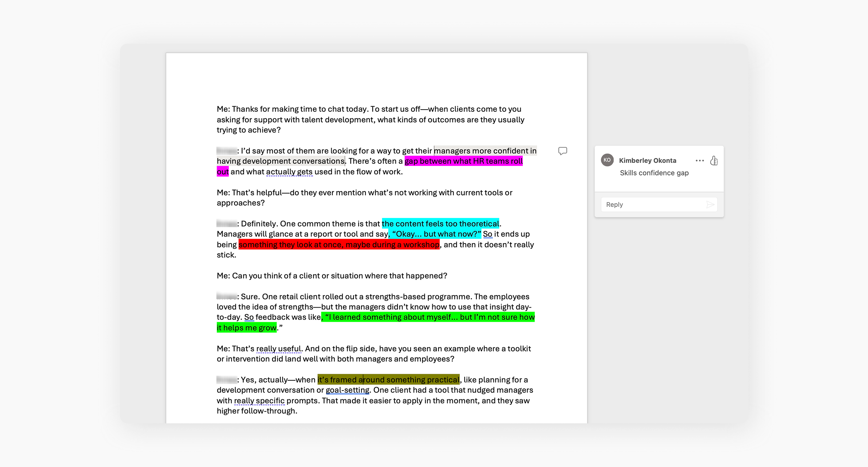
Task: Select the "Skills confidence gap" comment text
Action: pos(654,173)
